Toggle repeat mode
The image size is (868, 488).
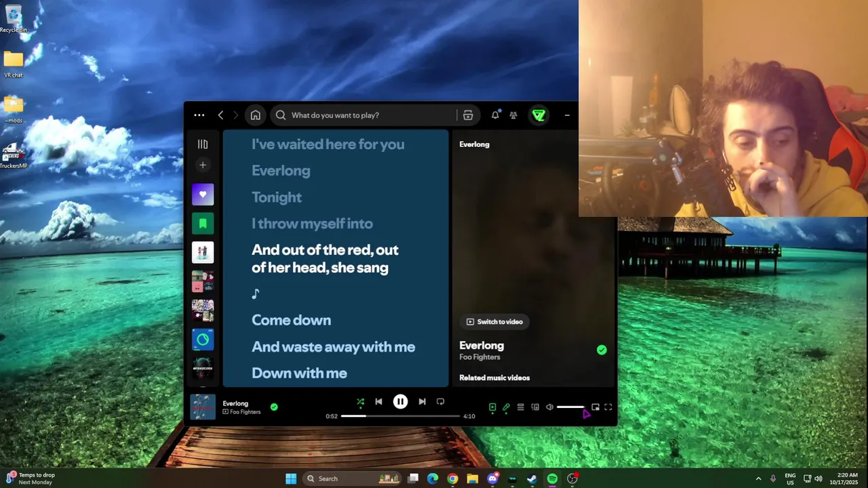pos(440,402)
